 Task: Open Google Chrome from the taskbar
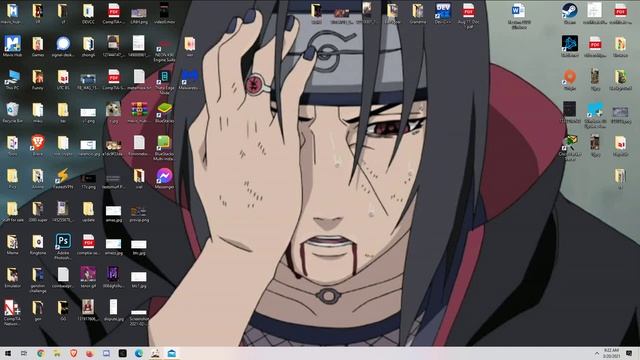pos(40,353)
